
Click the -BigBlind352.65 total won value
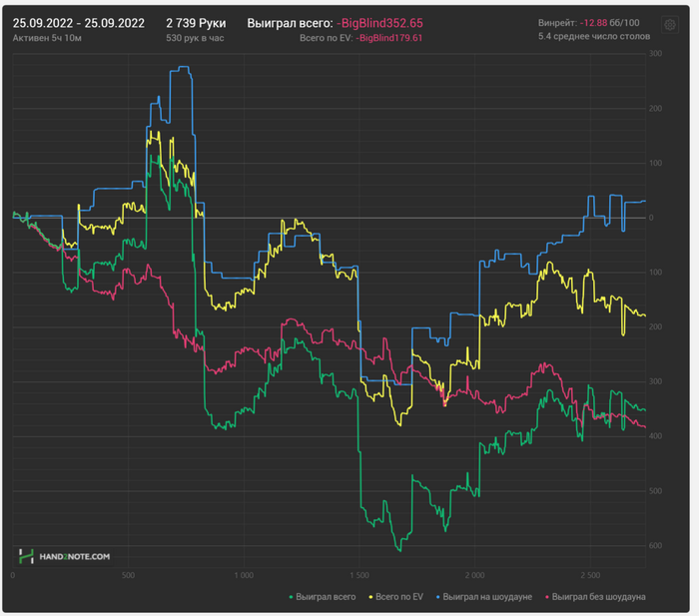pyautogui.click(x=380, y=22)
